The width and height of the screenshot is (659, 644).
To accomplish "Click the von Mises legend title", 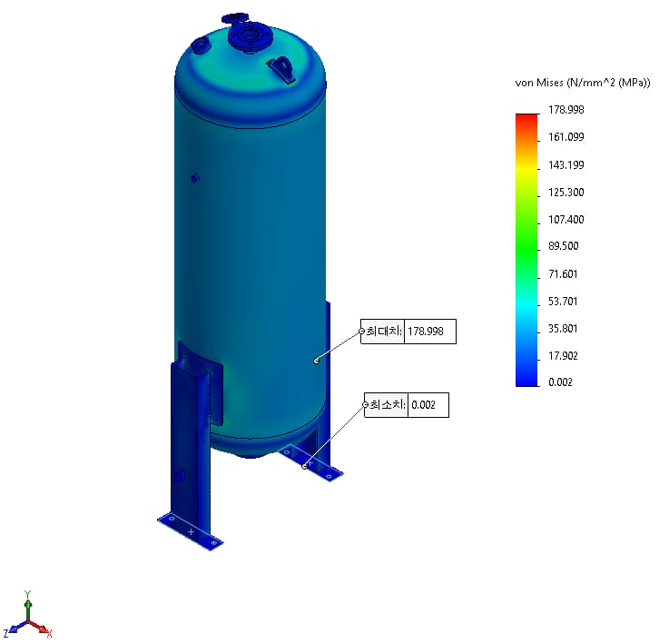I will click(x=582, y=84).
